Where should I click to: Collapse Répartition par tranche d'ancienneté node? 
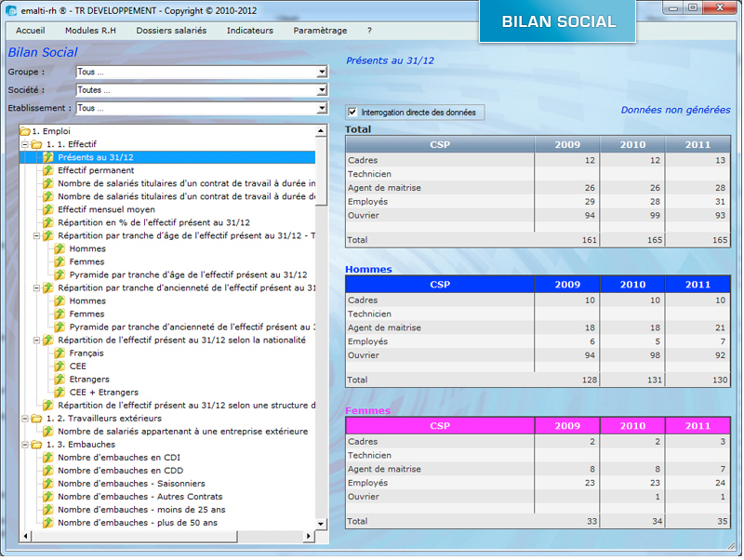pos(36,287)
